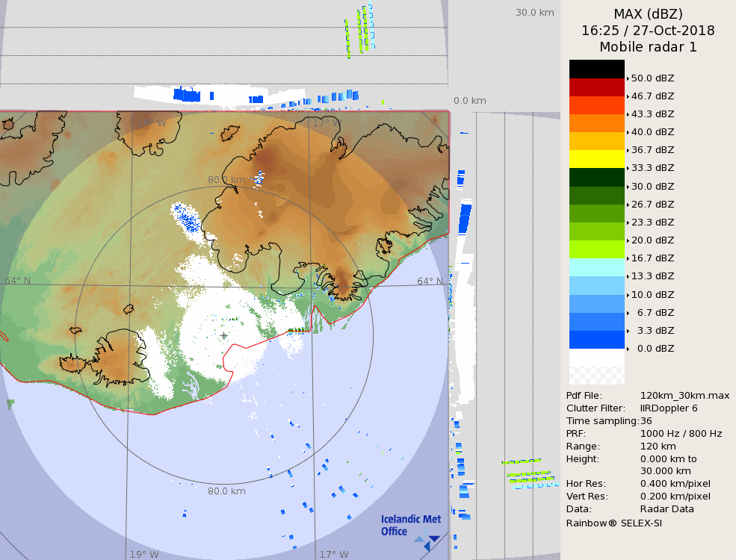Click the upper 80.0 km range ring label
The image size is (736, 560).
(x=226, y=180)
